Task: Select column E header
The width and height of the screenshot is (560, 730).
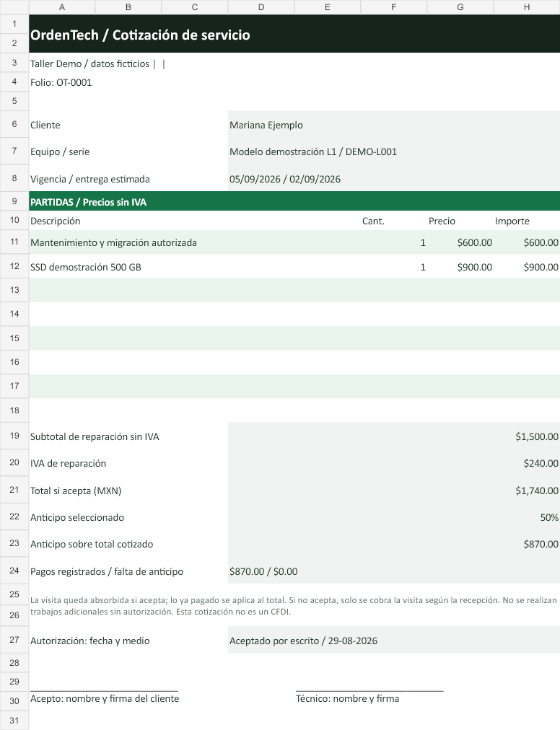Action: point(328,7)
